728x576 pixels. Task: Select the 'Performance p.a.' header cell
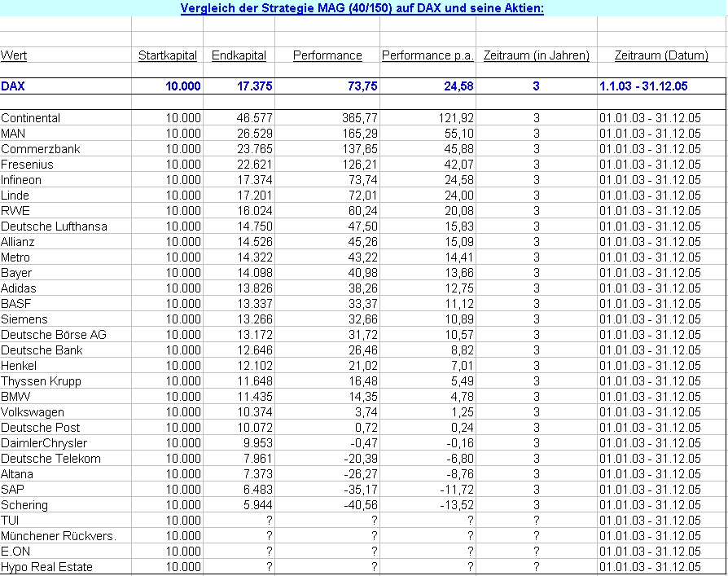(x=428, y=55)
